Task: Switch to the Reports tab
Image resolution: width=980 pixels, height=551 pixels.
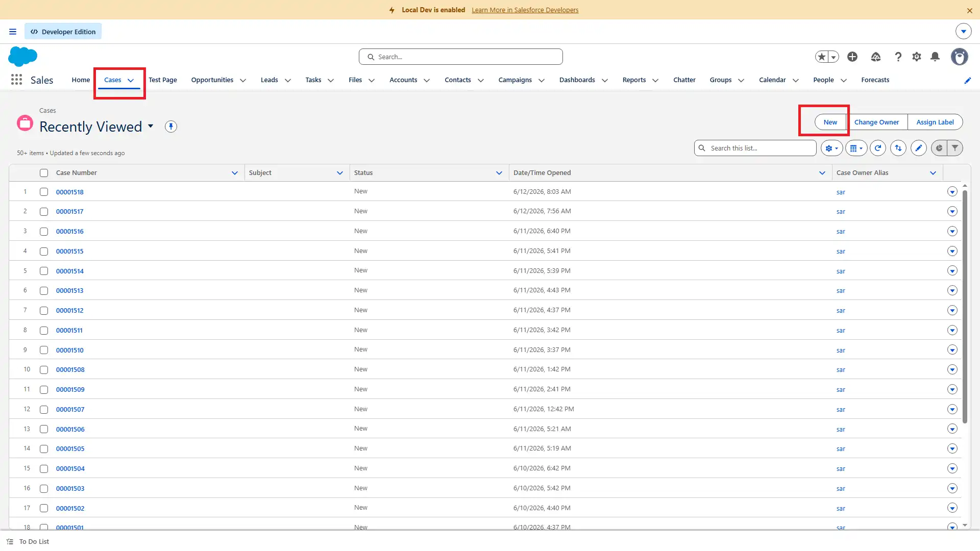Action: [634, 80]
